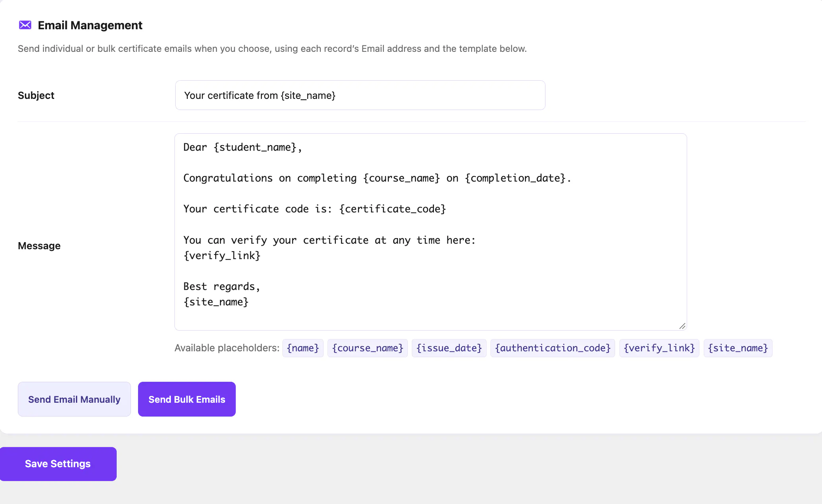The image size is (822, 504).
Task: Click the Subject input field
Action: [x=360, y=95]
